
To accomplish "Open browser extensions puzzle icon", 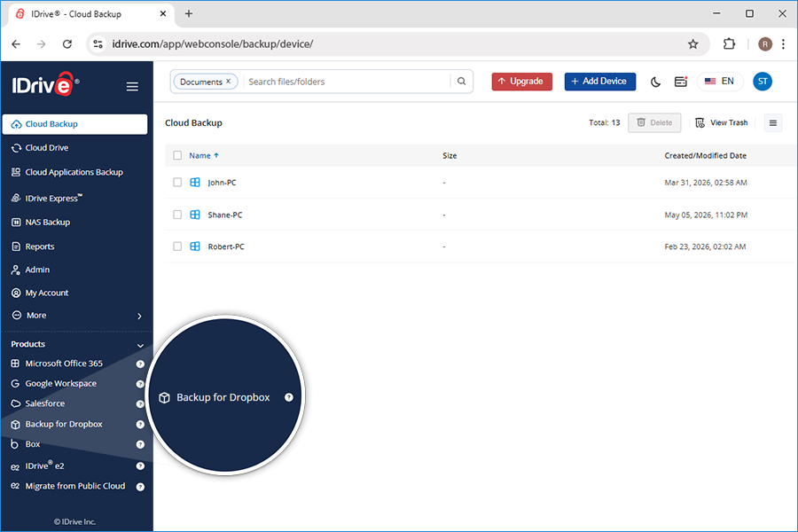I will pyautogui.click(x=729, y=43).
